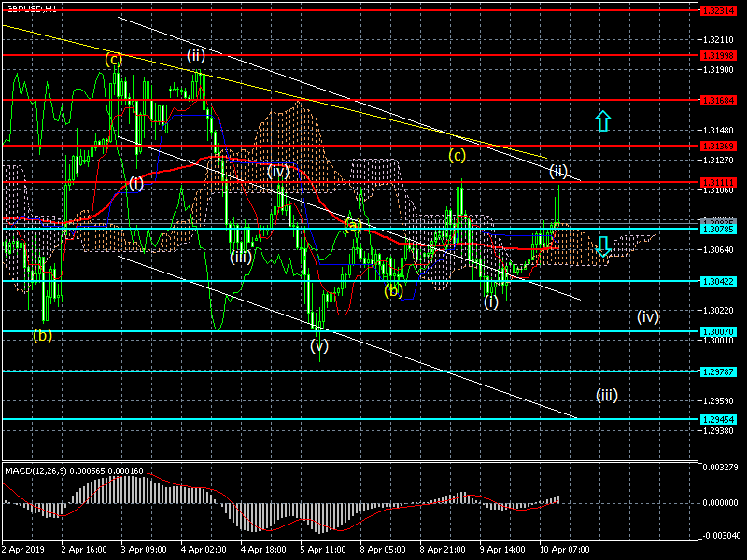Click the cyan up arrow marker

[603, 119]
